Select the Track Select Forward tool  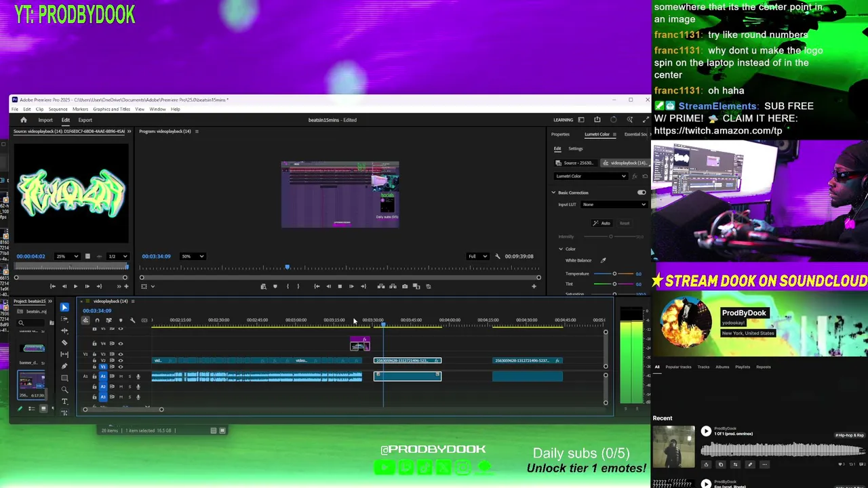[x=64, y=319]
